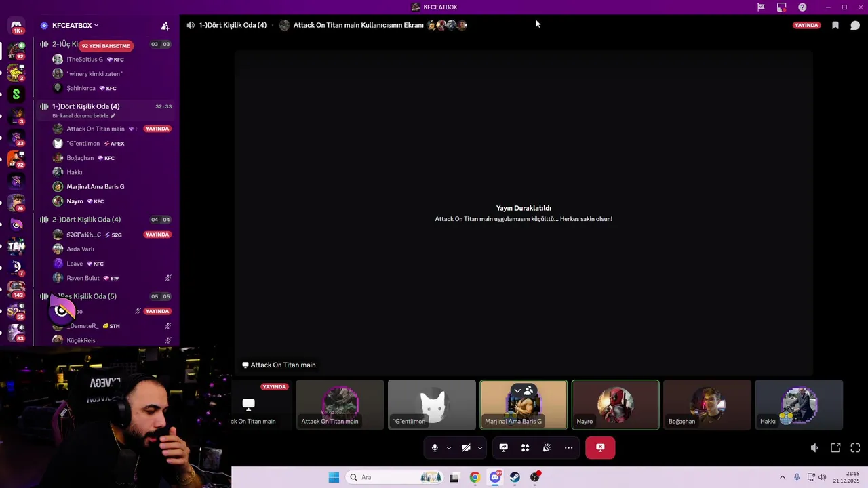Open Discord direct messages home icon

[16, 26]
